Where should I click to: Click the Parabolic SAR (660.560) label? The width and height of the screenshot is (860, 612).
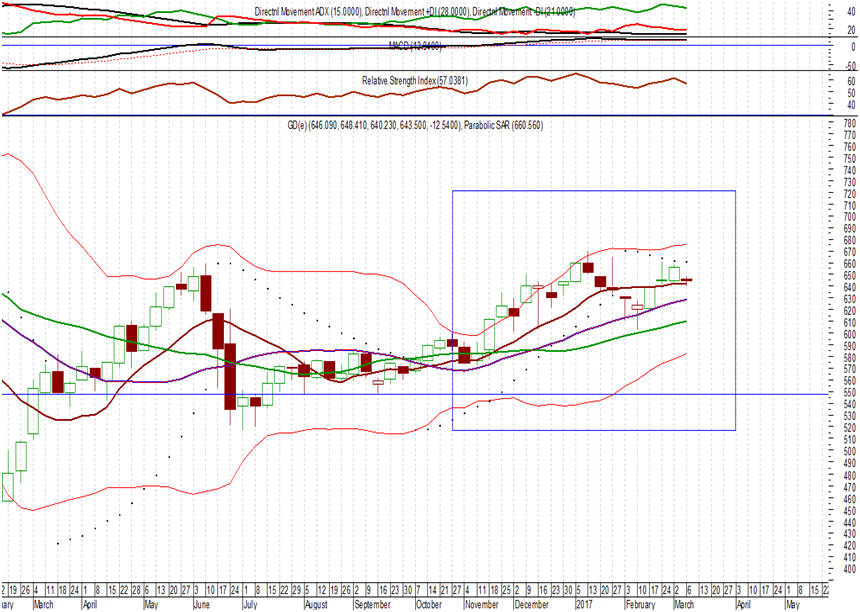503,126
